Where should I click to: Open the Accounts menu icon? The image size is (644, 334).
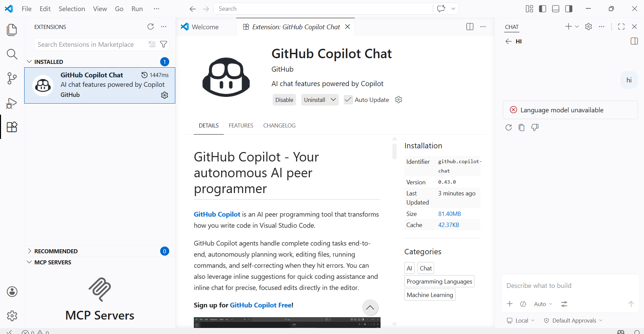(x=12, y=292)
